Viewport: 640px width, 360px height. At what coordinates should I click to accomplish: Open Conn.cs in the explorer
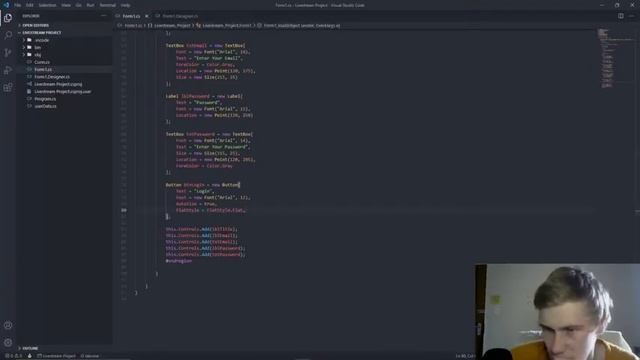[x=42, y=62]
